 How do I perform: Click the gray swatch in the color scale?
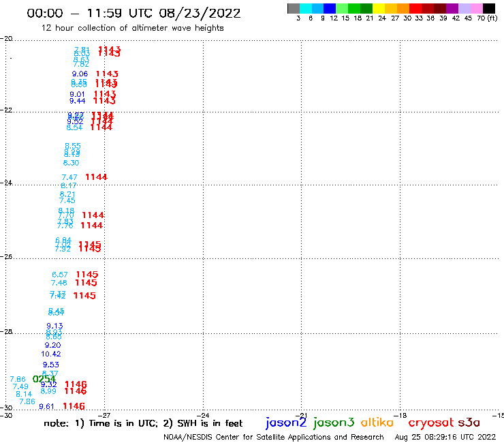[294, 8]
